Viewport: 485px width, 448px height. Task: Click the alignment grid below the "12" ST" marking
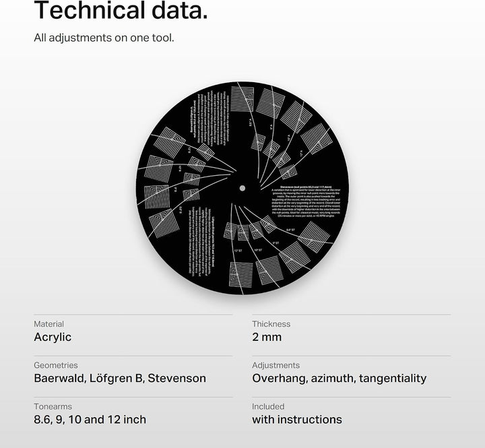pyautogui.click(x=241, y=274)
